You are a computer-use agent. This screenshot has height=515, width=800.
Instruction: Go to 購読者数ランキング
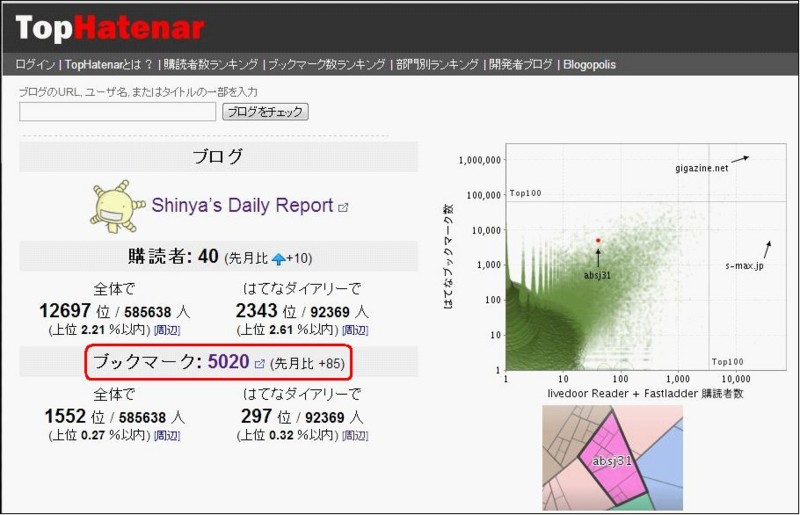point(211,65)
